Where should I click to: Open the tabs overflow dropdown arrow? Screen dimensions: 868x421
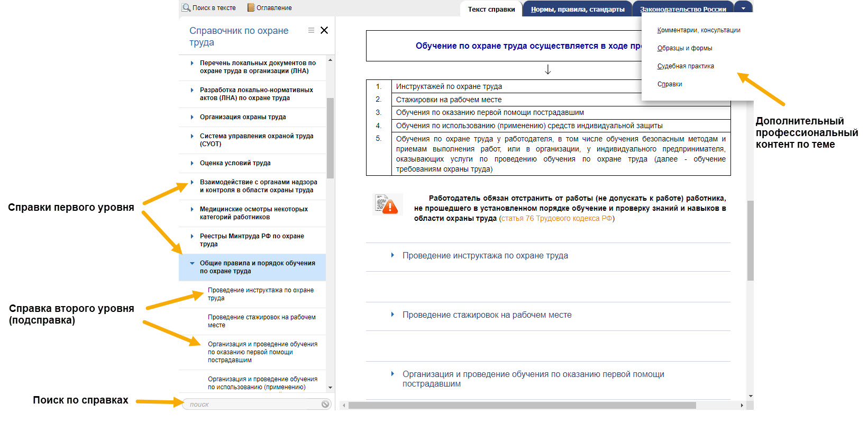click(743, 8)
